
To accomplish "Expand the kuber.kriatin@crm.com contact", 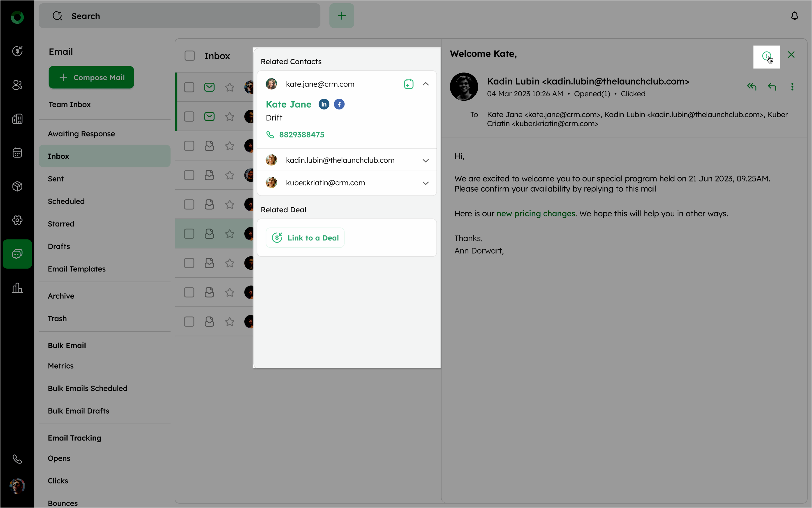I will click(x=426, y=183).
